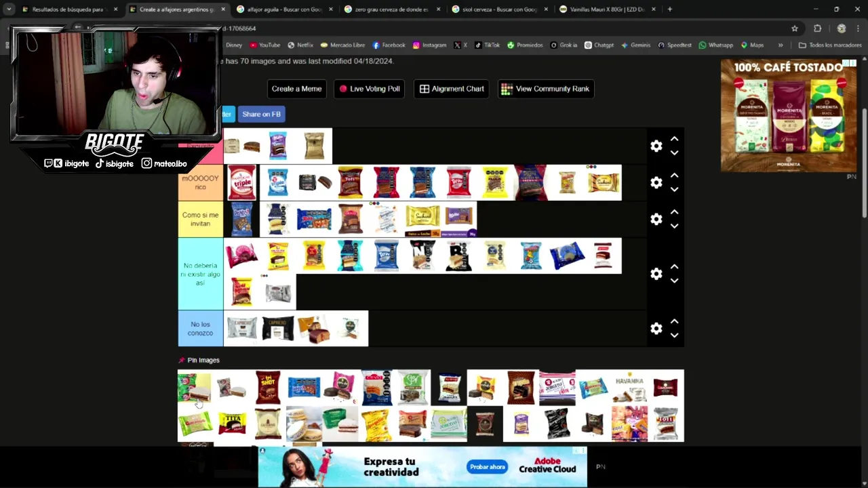Open settings gear for Como si me invitan tier
The width and height of the screenshot is (868, 488).
pos(656,220)
